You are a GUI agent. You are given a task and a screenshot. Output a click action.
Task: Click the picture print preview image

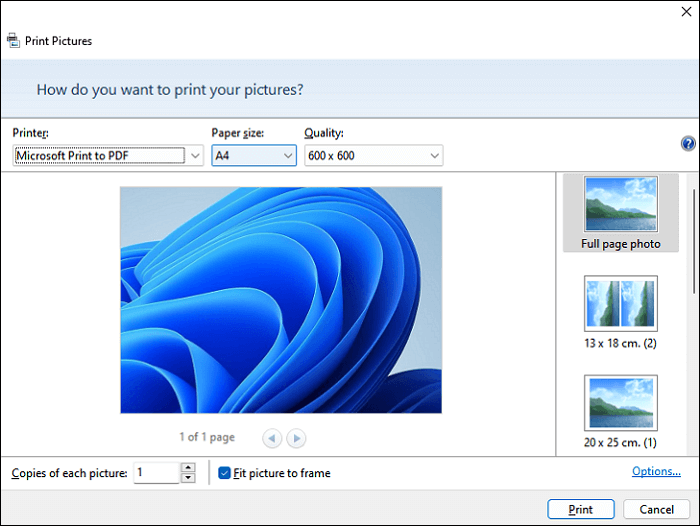[x=281, y=300]
